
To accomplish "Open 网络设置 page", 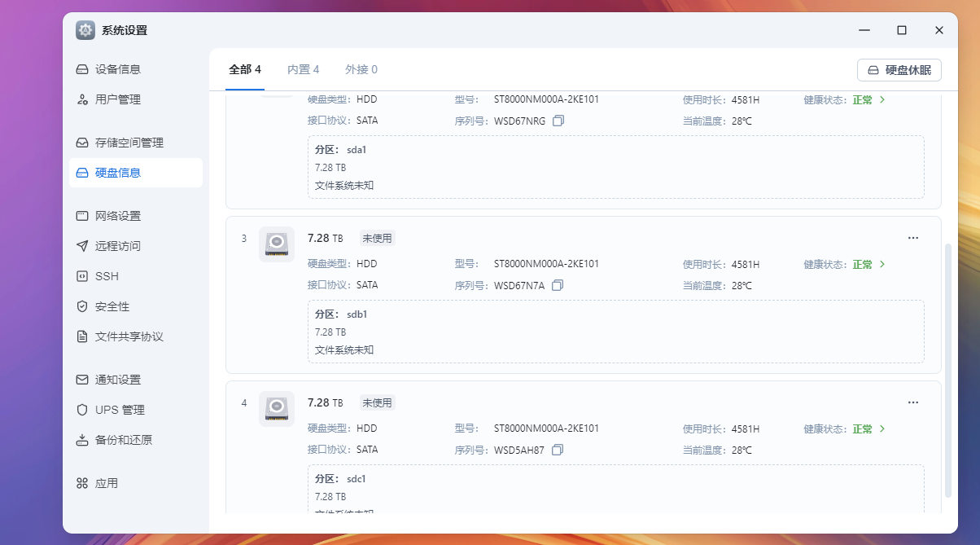I will pos(135,216).
